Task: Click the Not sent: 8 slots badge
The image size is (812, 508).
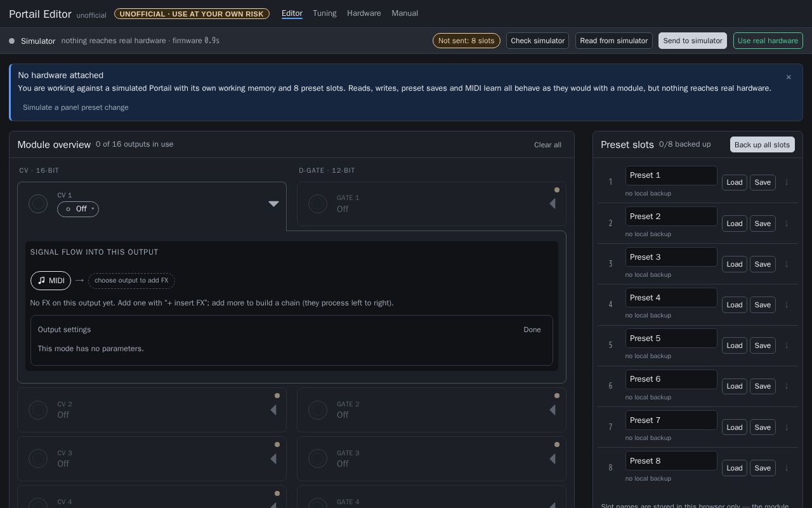Action: pyautogui.click(x=466, y=41)
